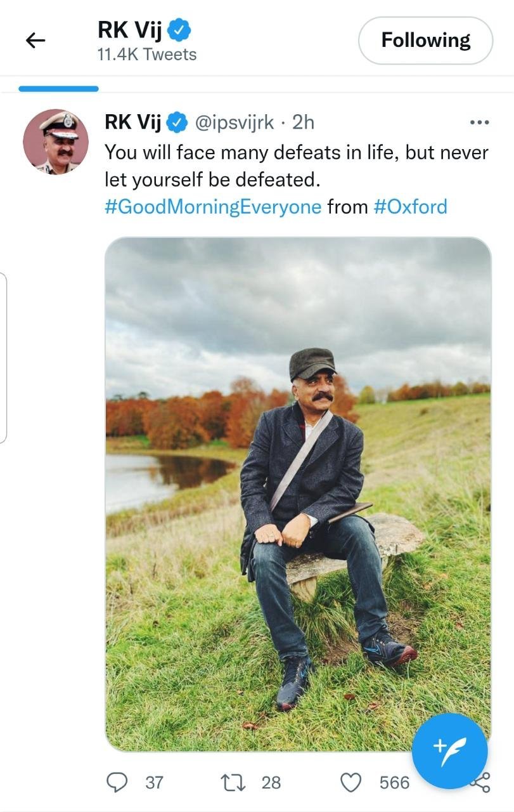
Task: Tap the Following button
Action: click(x=425, y=41)
